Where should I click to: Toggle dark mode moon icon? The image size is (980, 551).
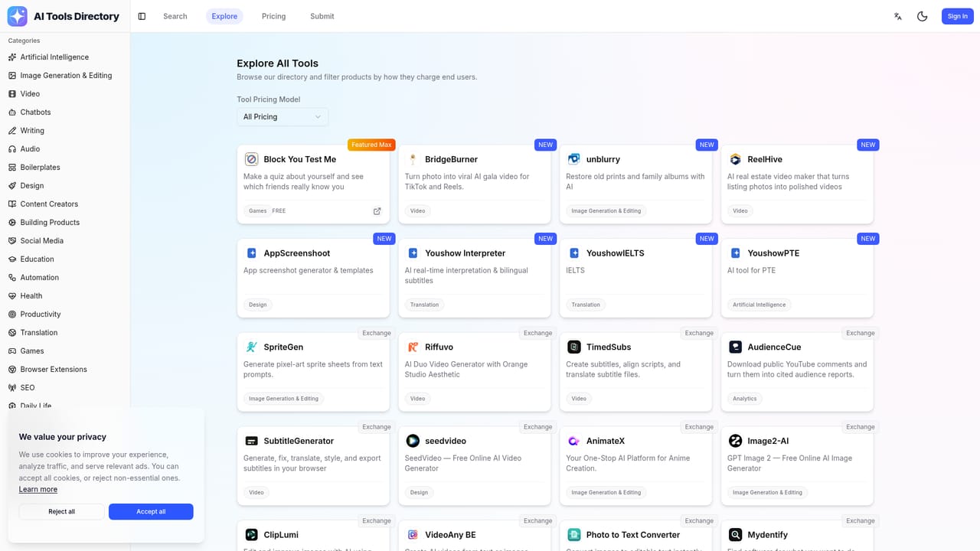[x=923, y=16]
